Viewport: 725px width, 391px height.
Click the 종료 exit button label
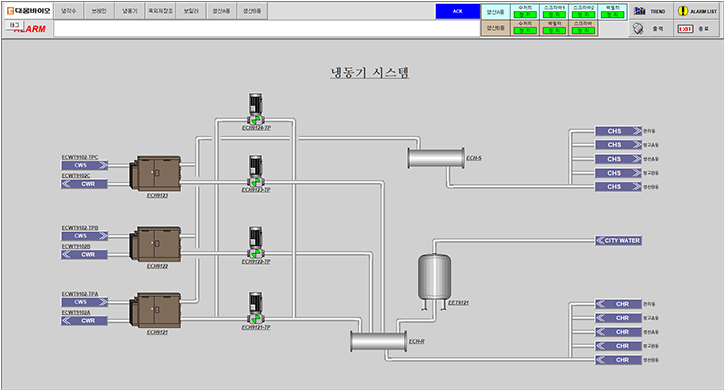coord(704,29)
